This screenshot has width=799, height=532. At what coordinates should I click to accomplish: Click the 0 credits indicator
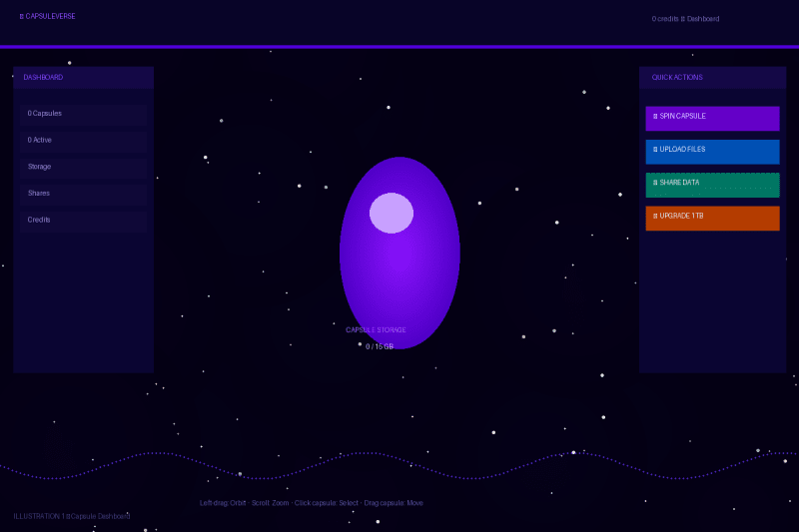tap(665, 19)
